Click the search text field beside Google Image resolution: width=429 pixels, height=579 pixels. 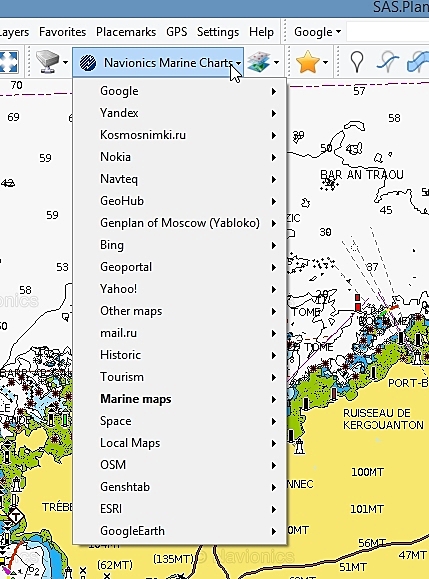388,32
